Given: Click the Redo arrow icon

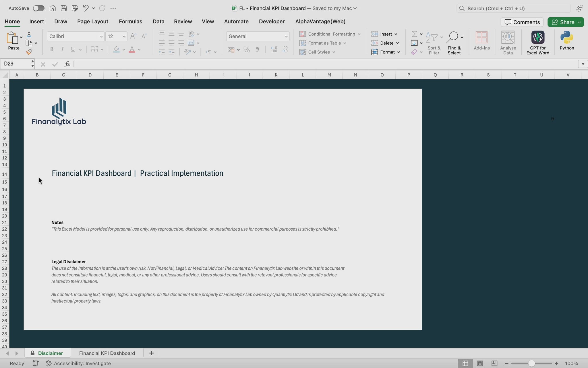Looking at the screenshot, I should pos(102,8).
